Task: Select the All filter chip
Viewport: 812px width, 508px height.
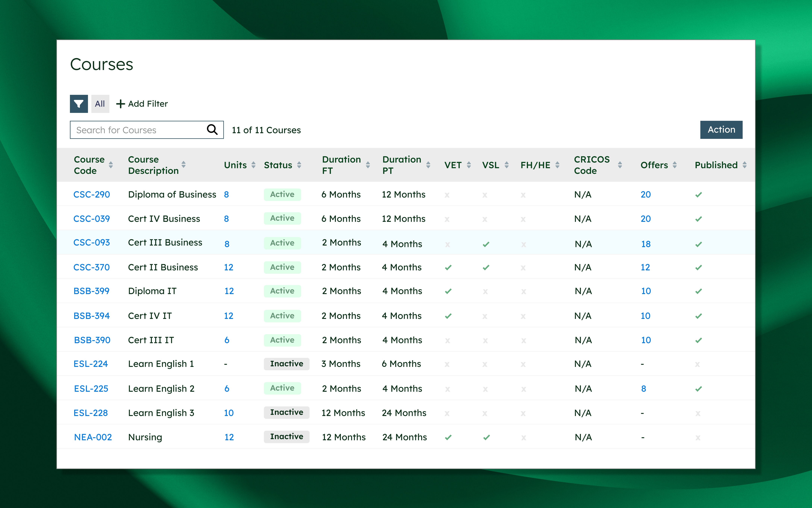Action: [100, 104]
